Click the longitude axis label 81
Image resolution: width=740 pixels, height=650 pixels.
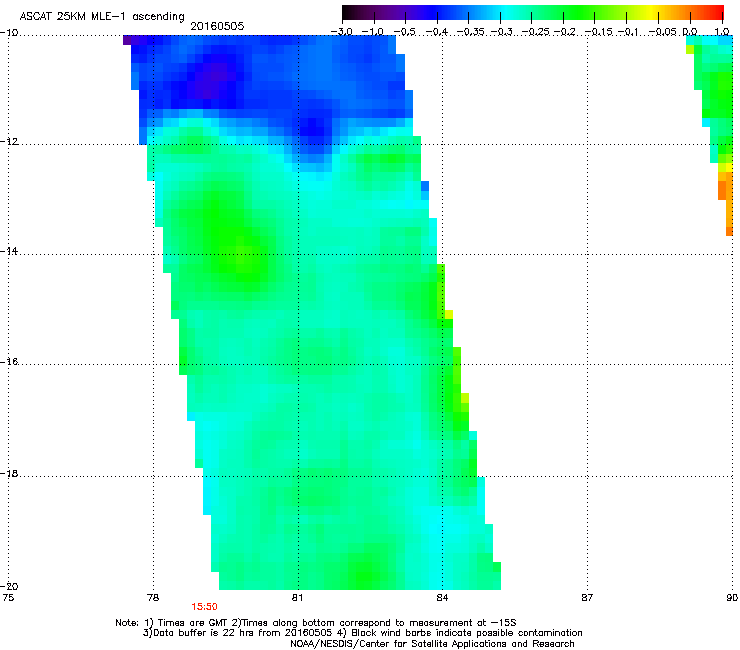[x=297, y=598]
